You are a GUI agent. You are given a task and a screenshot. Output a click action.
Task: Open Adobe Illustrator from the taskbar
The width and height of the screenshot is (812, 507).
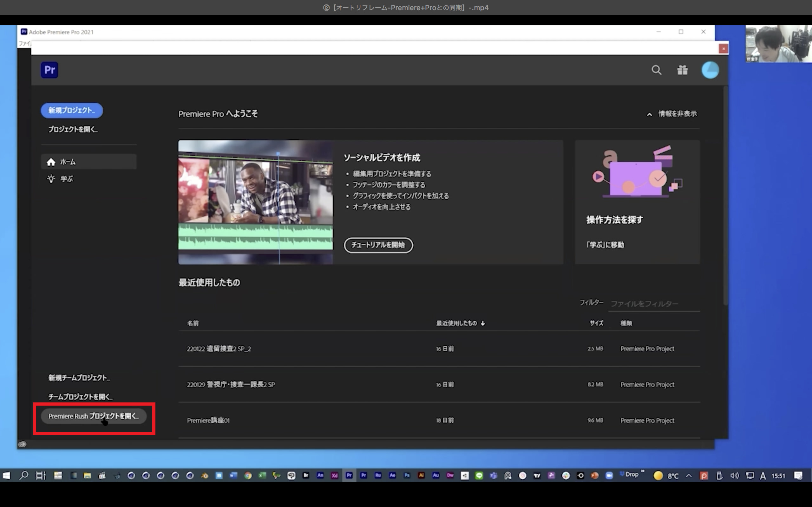pos(421,475)
